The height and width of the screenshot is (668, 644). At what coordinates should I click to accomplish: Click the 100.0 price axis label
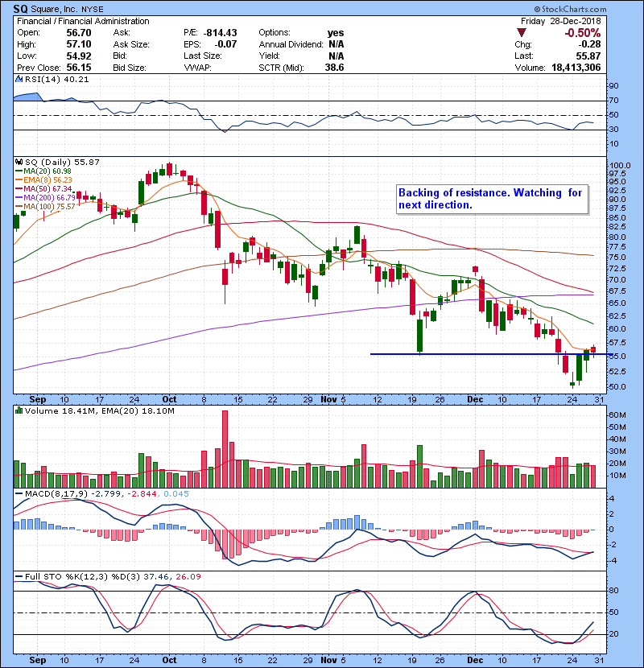pyautogui.click(x=620, y=166)
